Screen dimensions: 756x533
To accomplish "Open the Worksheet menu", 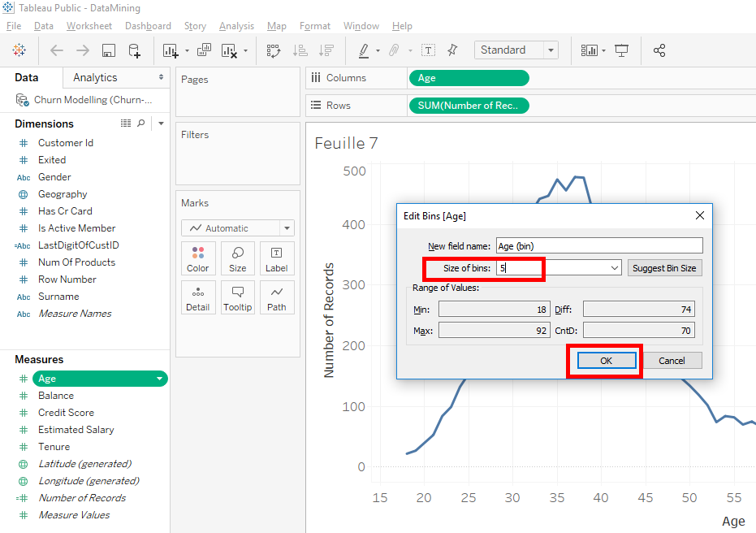I will click(x=89, y=25).
